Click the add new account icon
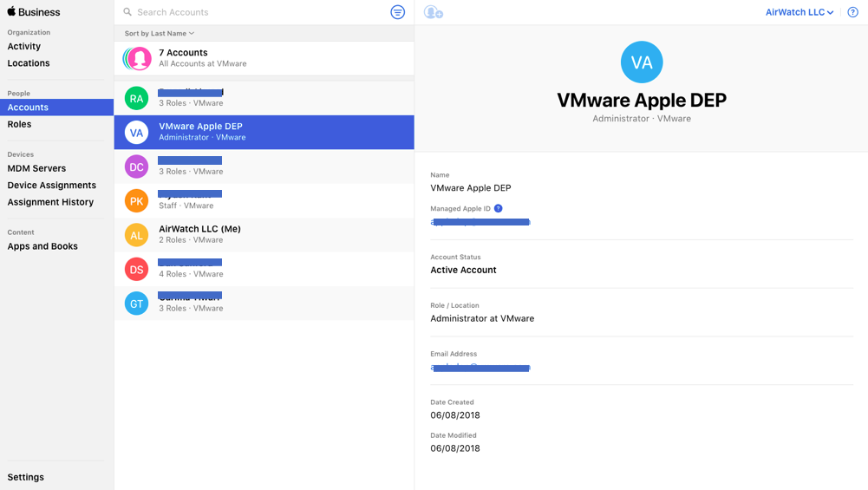 434,12
